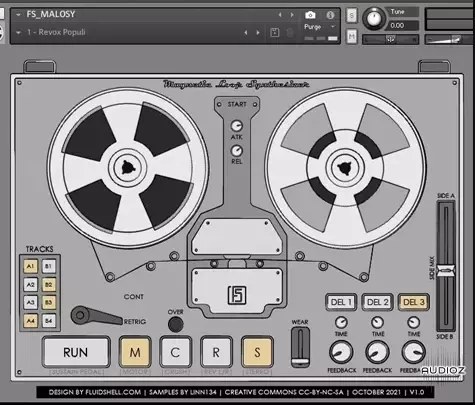Toggle track A4
Screen dimensions: 475x405
(x=30, y=321)
